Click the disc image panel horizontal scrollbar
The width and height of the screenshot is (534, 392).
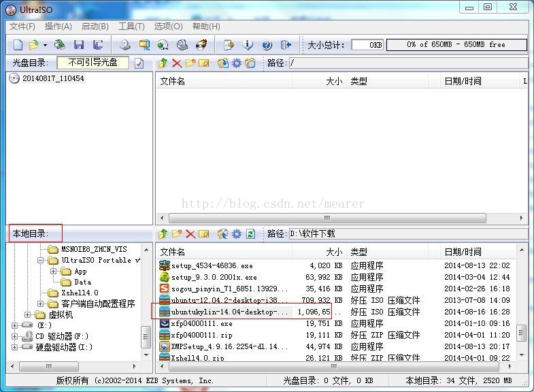pos(327,218)
